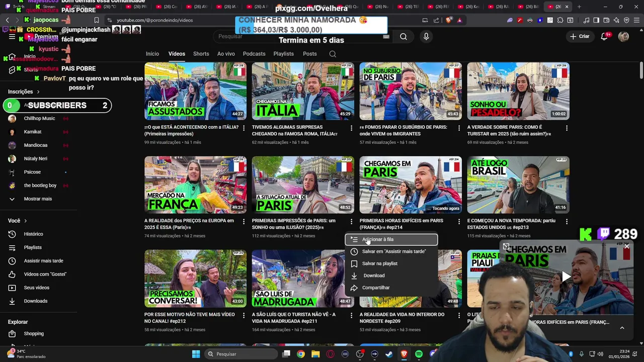Select Download from context menu
The image size is (644, 362).
click(391, 276)
